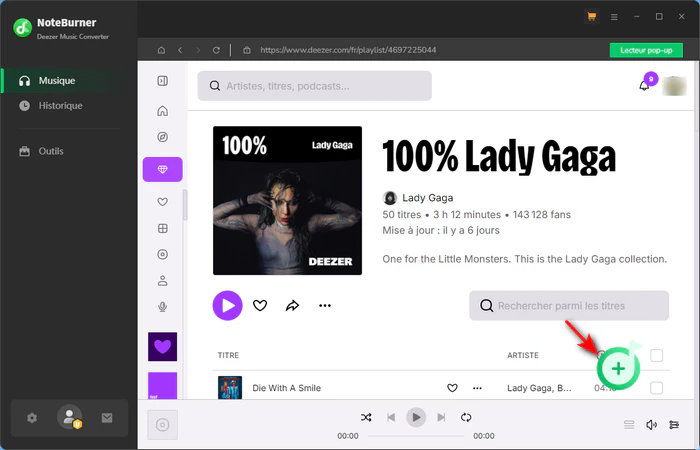Click Rechercher parmi les titres field
Viewport: 700px width, 450px height.
[569, 306]
